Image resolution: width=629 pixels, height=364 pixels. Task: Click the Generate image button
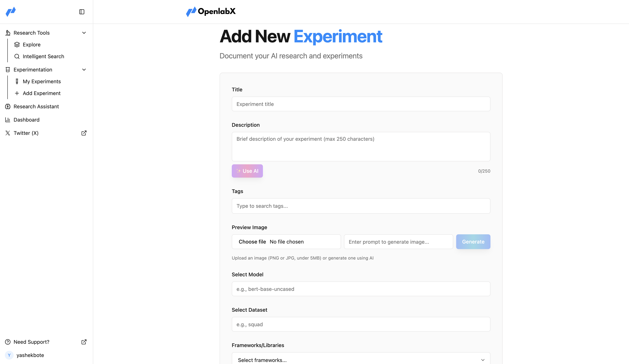[x=473, y=241]
